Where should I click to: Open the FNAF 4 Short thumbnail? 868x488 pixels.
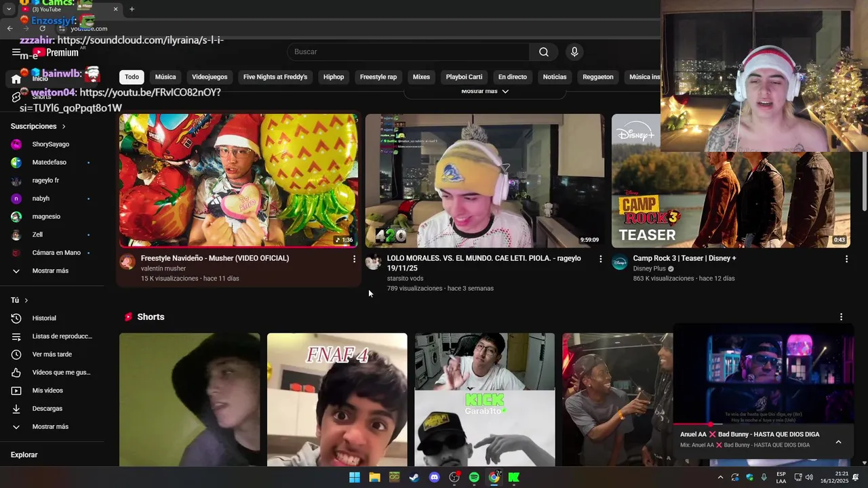coord(337,400)
